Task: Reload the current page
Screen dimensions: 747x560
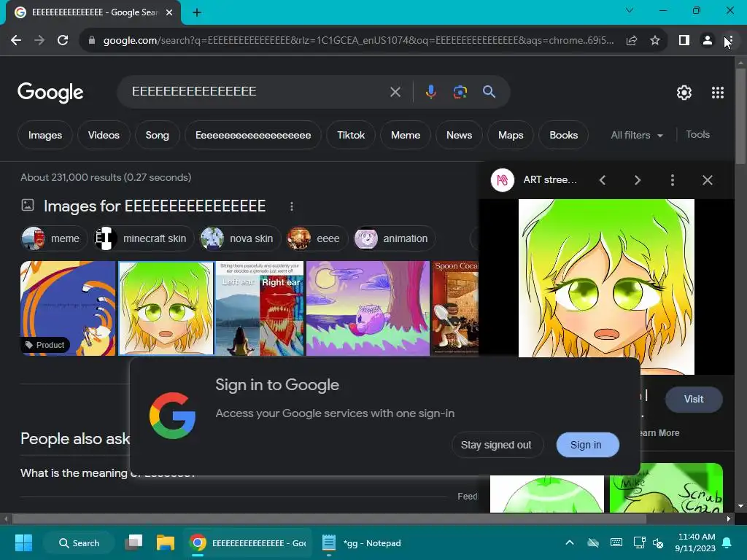Action: (63, 41)
